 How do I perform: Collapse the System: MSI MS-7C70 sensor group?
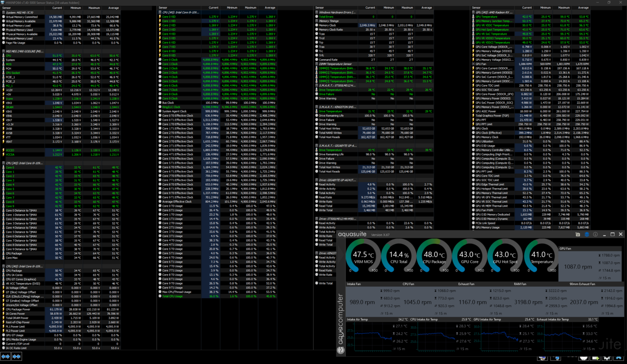[20, 12]
